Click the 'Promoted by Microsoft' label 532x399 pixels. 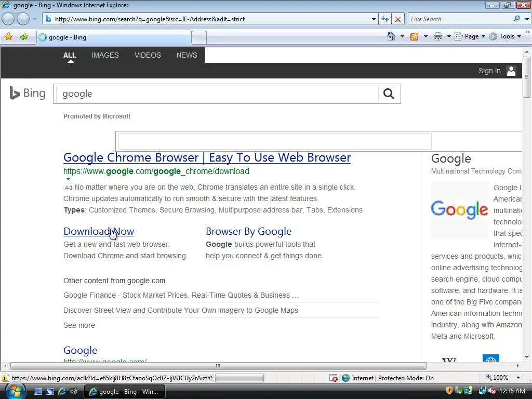click(x=97, y=116)
